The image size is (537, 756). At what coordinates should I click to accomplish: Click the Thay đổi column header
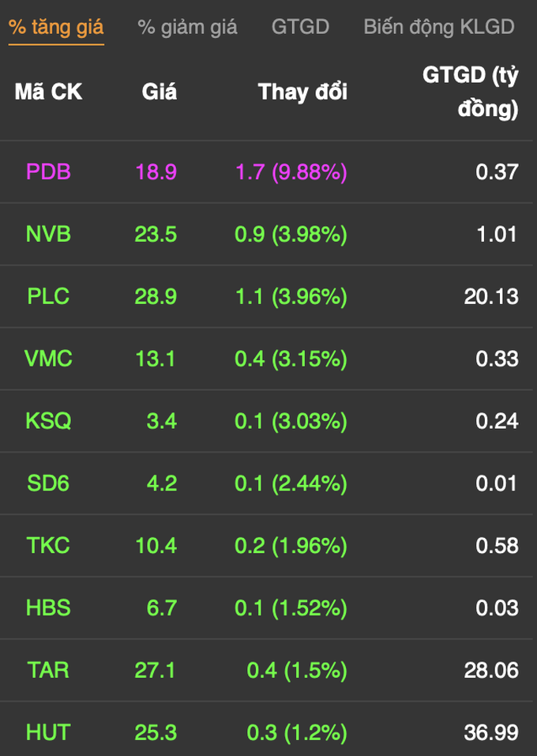tap(302, 92)
